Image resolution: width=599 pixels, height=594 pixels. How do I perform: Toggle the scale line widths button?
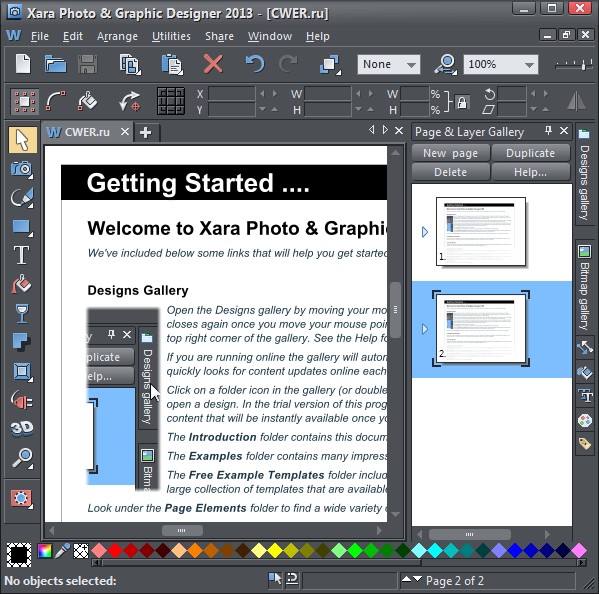tap(88, 101)
